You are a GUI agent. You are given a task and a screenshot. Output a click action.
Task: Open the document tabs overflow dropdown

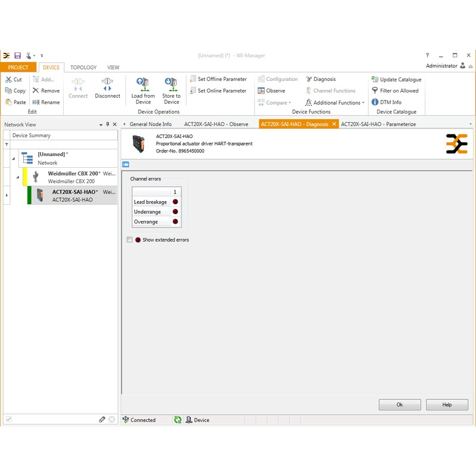(x=471, y=124)
